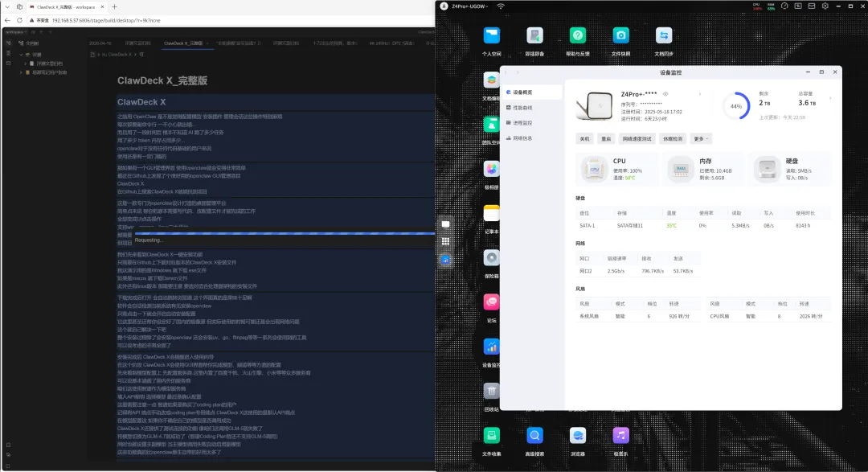The width and height of the screenshot is (868, 472).
Task: Click the ClawDeck X_完整版 document title
Action: click(162, 80)
